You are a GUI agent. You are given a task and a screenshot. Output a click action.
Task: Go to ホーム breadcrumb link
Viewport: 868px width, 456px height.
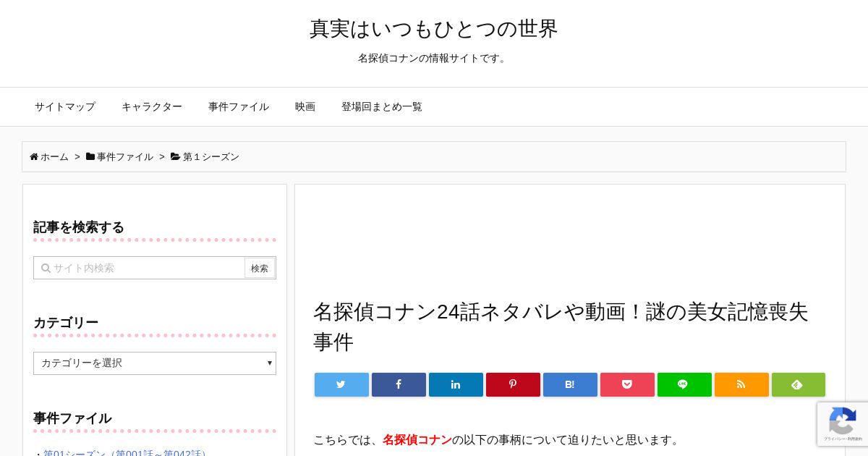click(54, 156)
